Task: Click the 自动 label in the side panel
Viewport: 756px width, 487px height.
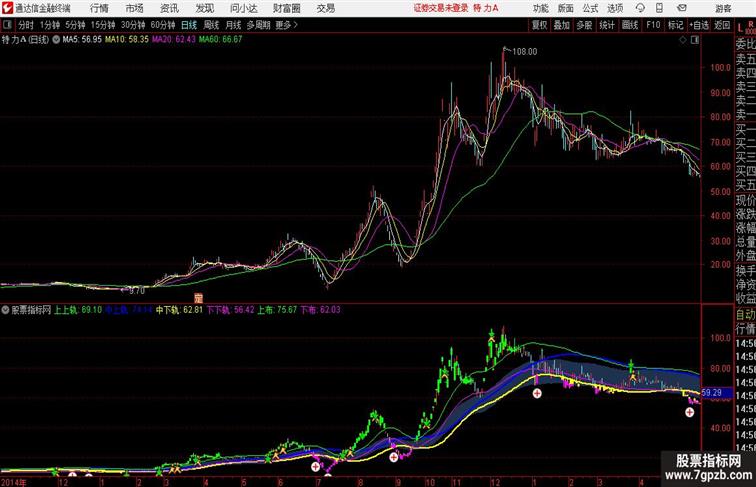Action: pyautogui.click(x=745, y=315)
